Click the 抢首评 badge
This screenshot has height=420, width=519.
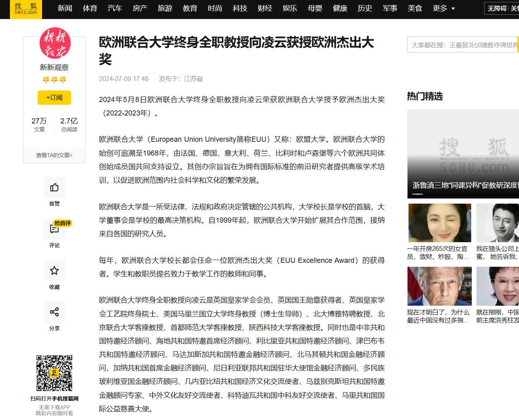(63, 223)
